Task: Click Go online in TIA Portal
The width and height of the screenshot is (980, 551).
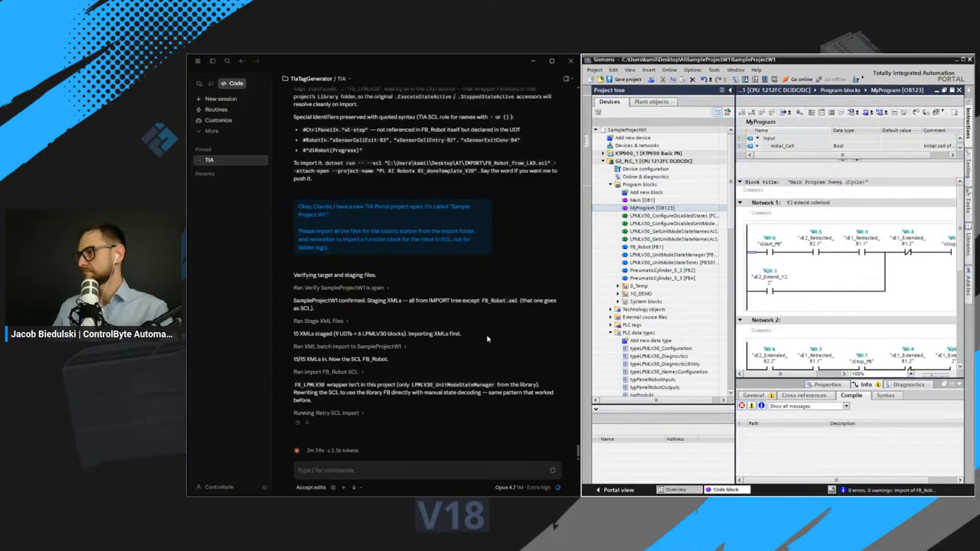Action: 797,80
